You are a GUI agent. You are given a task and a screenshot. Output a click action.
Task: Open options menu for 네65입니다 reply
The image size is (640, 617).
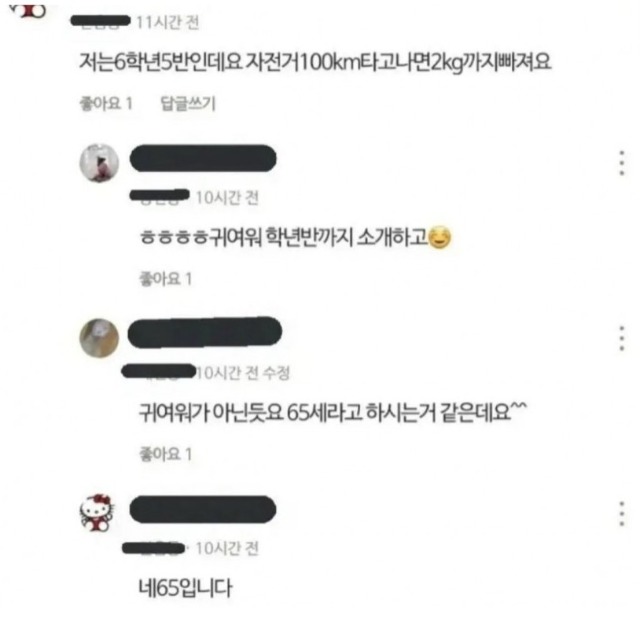[621, 513]
